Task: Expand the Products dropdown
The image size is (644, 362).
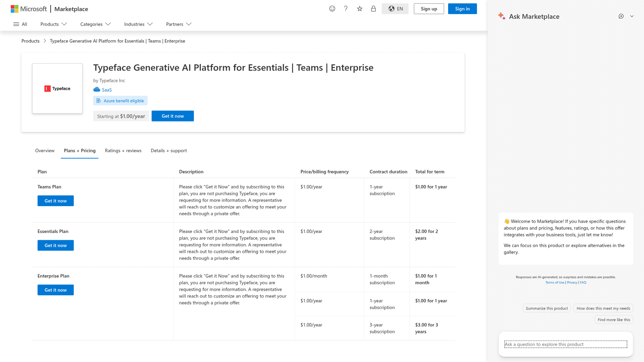Action: click(54, 24)
